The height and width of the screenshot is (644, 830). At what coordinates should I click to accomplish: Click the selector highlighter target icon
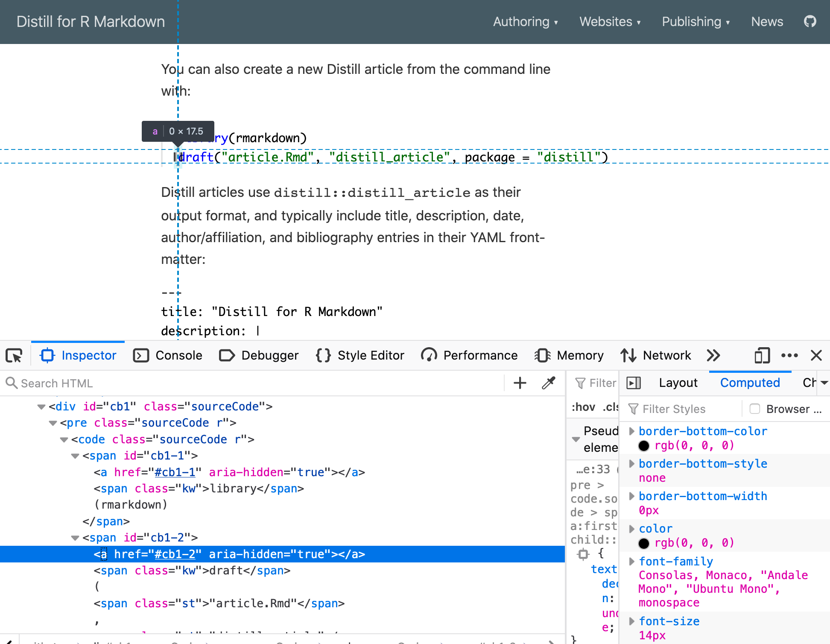583,554
